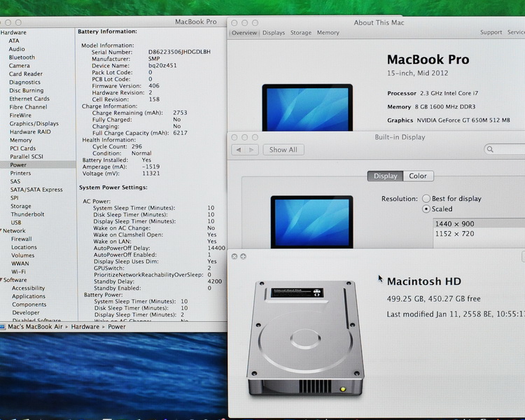Open the Support link in About This Mac
This screenshot has height=420, width=525.
pyautogui.click(x=491, y=32)
